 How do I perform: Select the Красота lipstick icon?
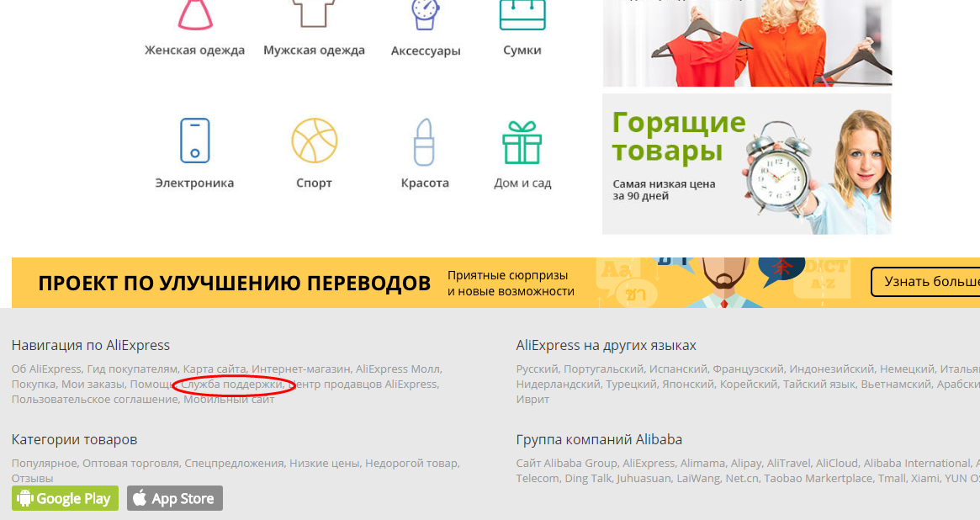click(x=424, y=142)
